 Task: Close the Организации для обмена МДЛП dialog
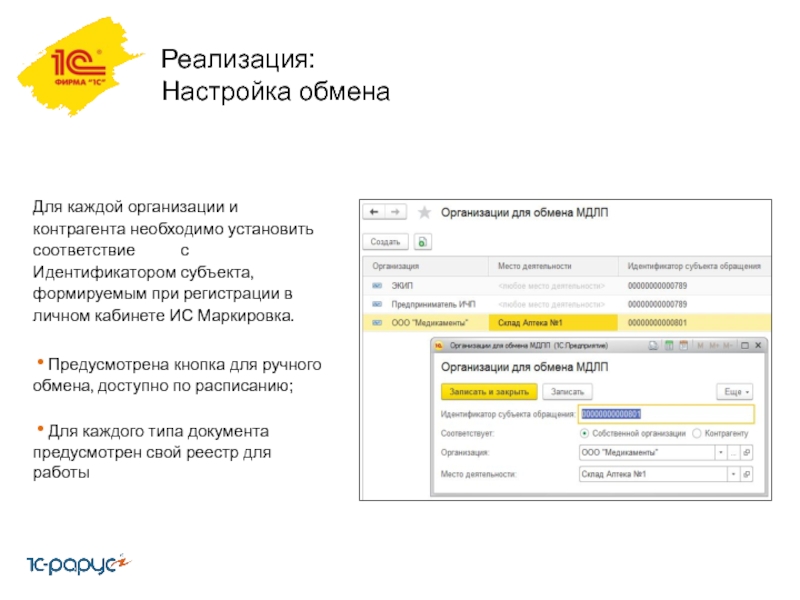758,346
